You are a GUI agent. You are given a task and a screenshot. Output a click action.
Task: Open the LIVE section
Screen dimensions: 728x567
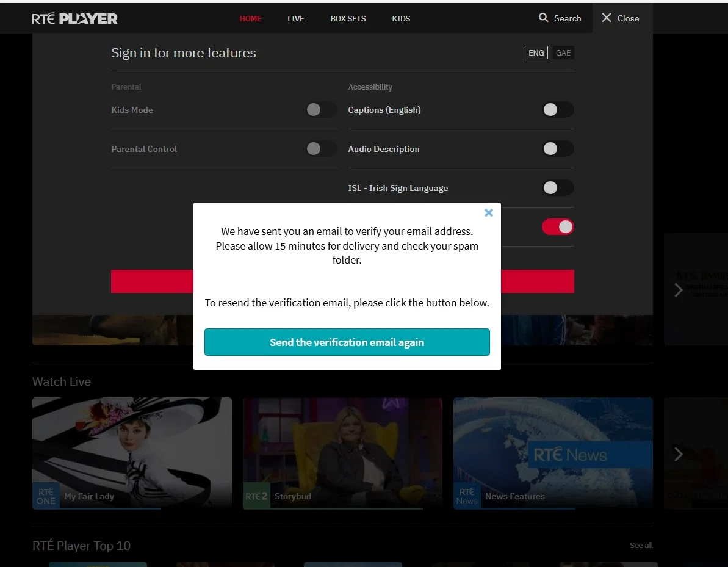[296, 18]
